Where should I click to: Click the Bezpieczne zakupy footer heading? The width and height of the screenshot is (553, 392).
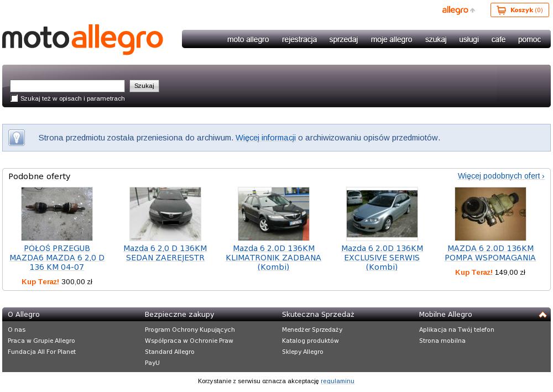tap(180, 314)
